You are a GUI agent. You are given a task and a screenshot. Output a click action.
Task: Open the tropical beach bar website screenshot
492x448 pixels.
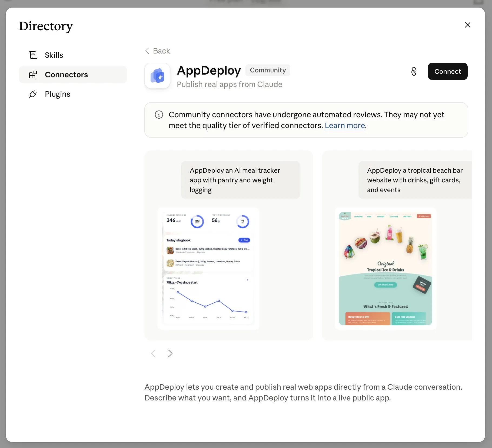pos(385,268)
